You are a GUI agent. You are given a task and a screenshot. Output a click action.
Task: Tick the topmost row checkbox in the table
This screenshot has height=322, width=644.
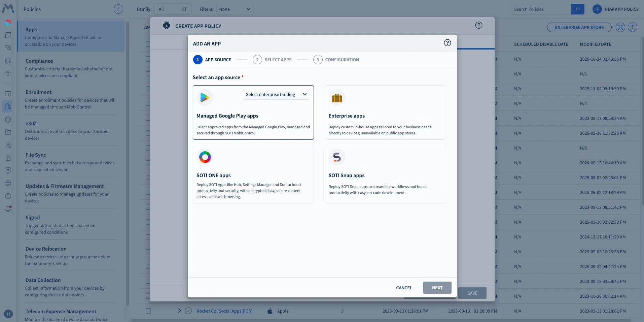(148, 44)
